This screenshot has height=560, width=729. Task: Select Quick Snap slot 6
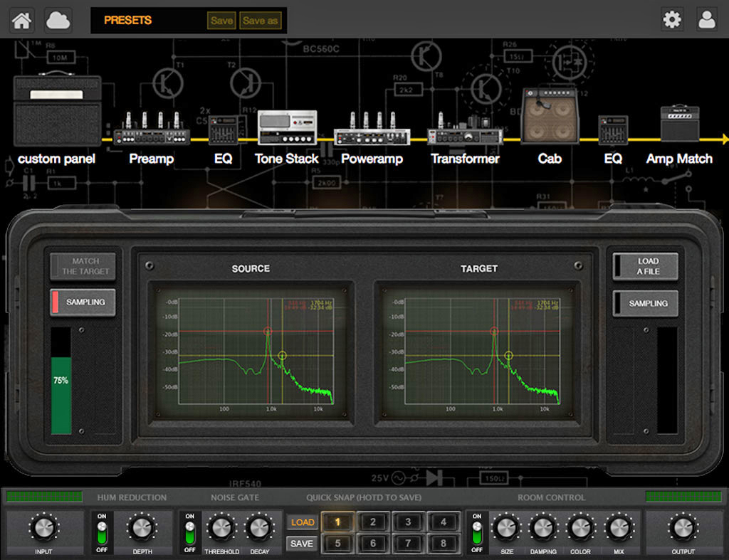(x=372, y=544)
